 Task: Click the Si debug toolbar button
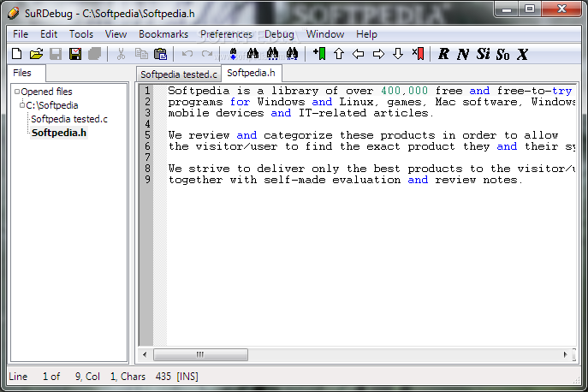483,54
